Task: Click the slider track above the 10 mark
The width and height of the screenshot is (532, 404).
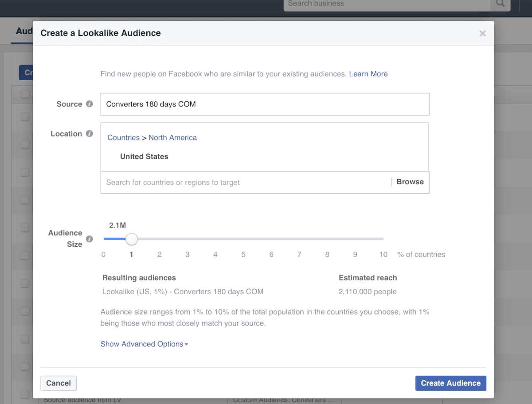Action: tap(383, 239)
